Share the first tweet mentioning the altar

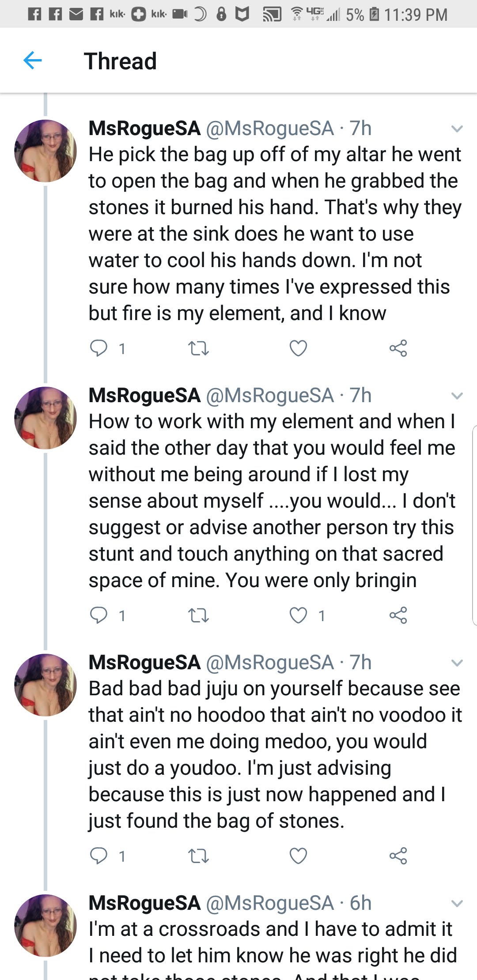(398, 348)
